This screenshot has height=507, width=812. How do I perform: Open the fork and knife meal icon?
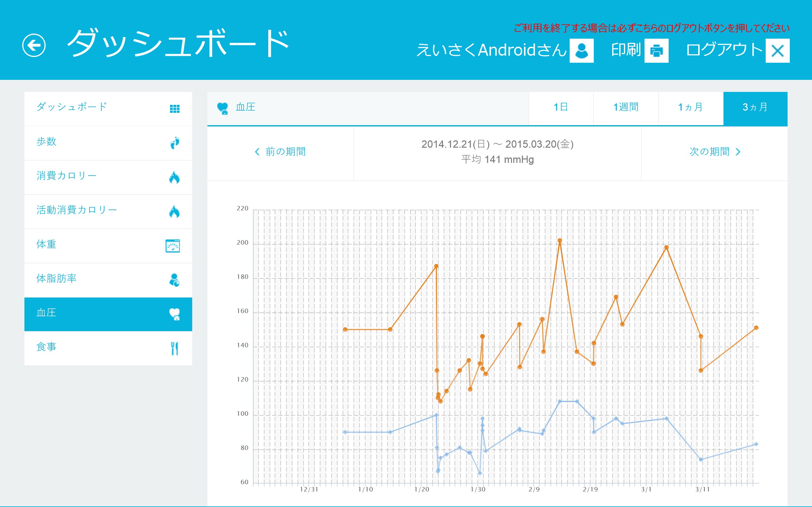(x=174, y=348)
